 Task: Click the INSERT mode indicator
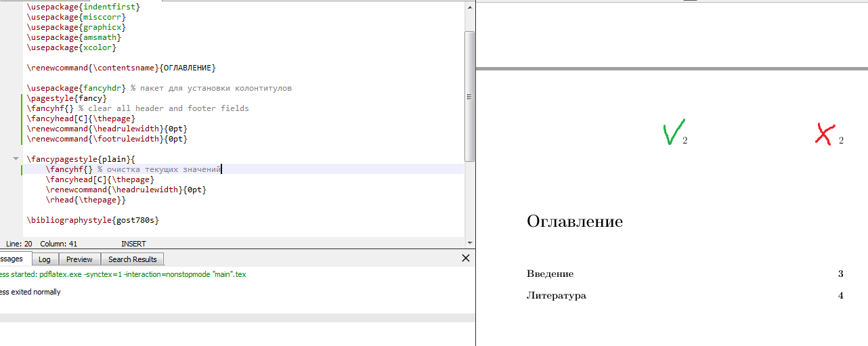click(133, 243)
